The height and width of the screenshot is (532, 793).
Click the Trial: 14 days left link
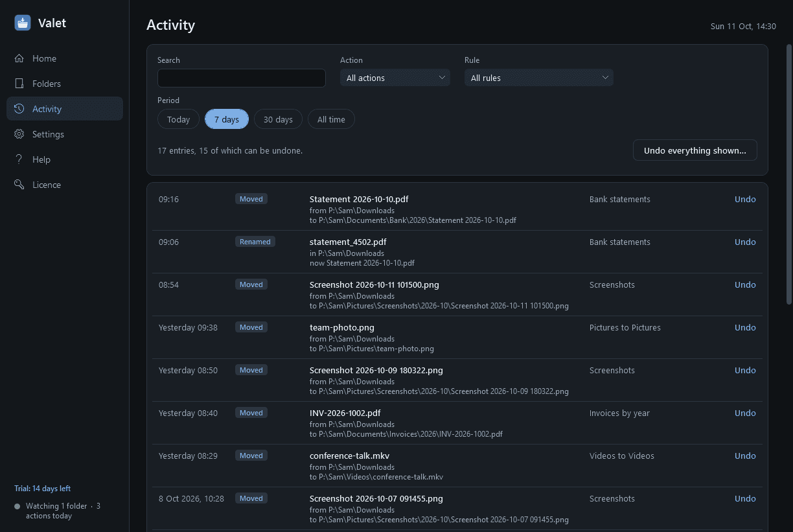[x=43, y=489]
